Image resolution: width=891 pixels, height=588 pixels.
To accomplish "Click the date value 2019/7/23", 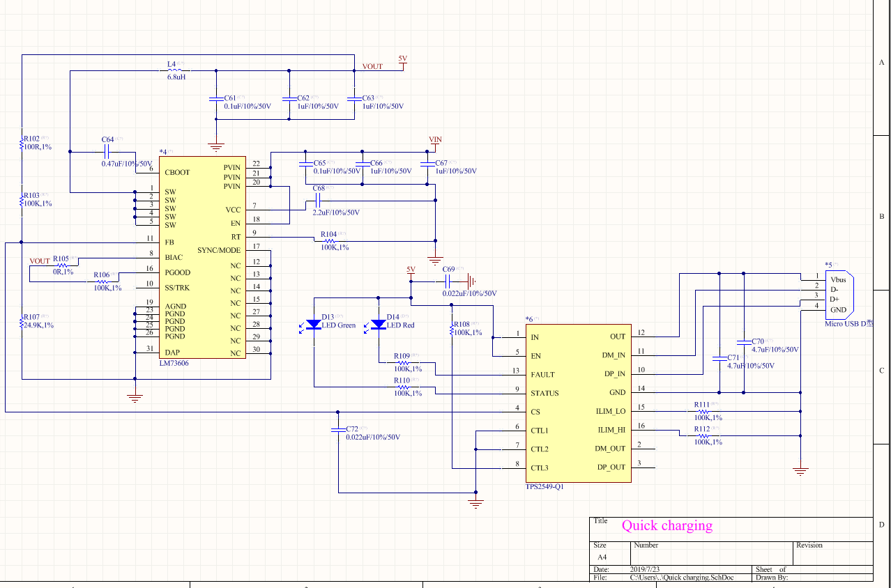I will (645, 569).
